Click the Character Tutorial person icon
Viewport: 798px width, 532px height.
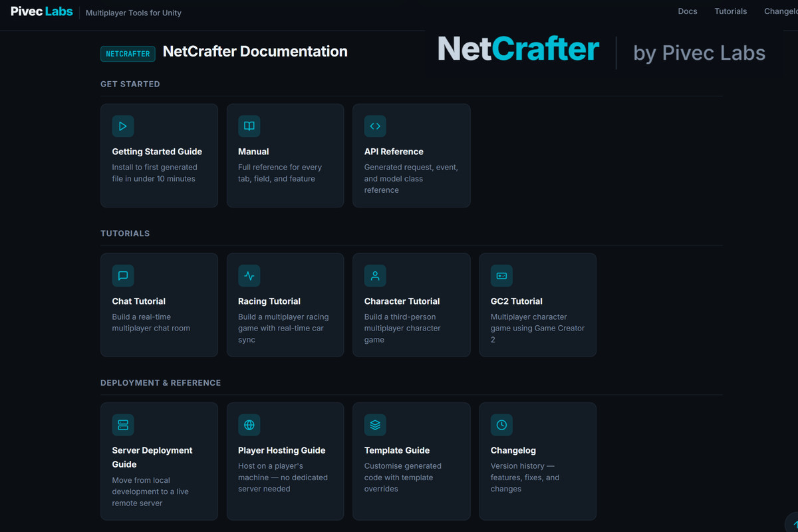[x=375, y=276]
